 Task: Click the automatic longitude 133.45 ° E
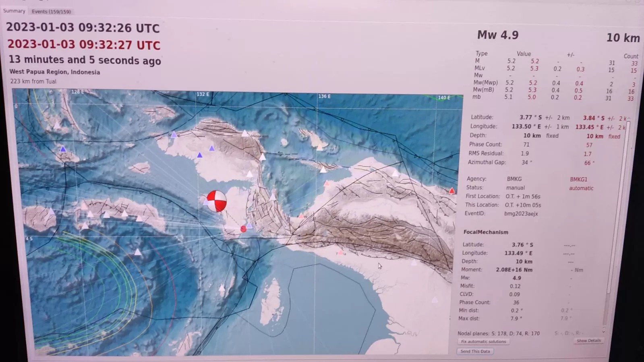point(589,127)
